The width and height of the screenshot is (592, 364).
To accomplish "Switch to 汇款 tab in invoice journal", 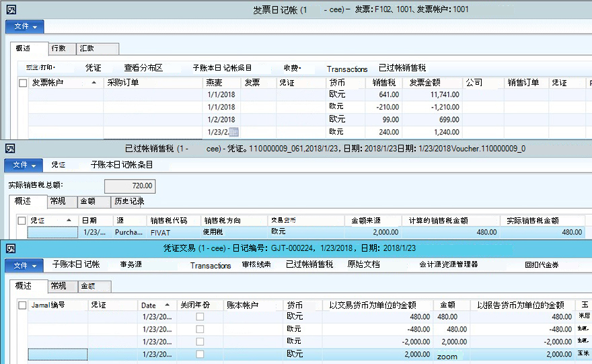I will tap(98, 48).
